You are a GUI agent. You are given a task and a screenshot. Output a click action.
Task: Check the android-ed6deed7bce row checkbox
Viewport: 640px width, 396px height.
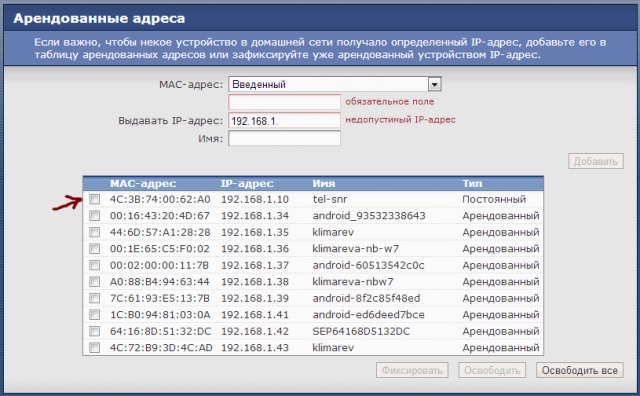click(x=94, y=315)
